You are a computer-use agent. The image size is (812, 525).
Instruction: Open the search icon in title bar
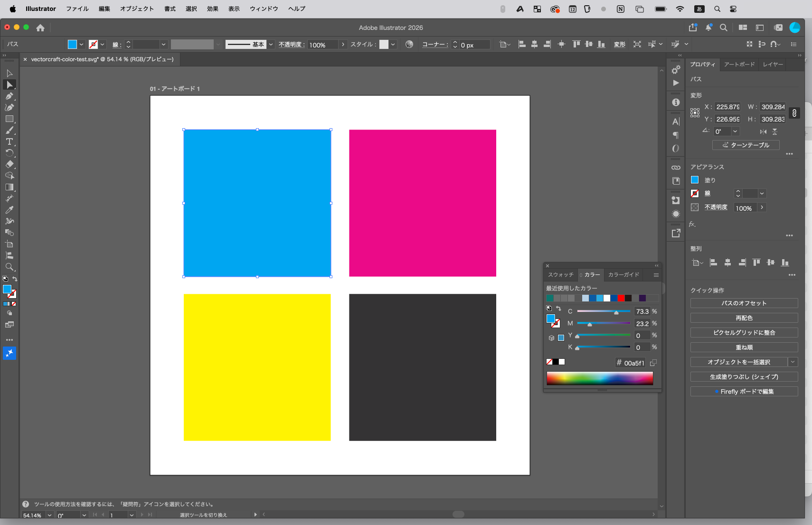724,28
